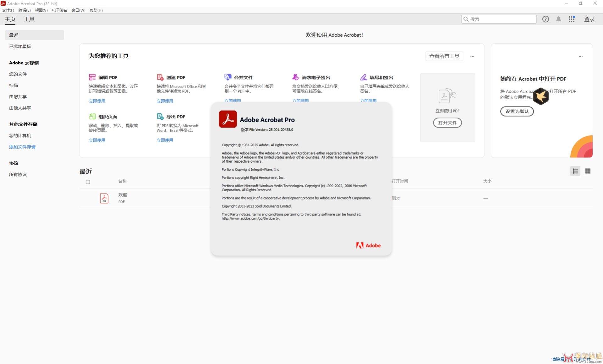Click 立即使用 under 导出 PDF
Viewport: 603px width, 364px height.
(165, 140)
